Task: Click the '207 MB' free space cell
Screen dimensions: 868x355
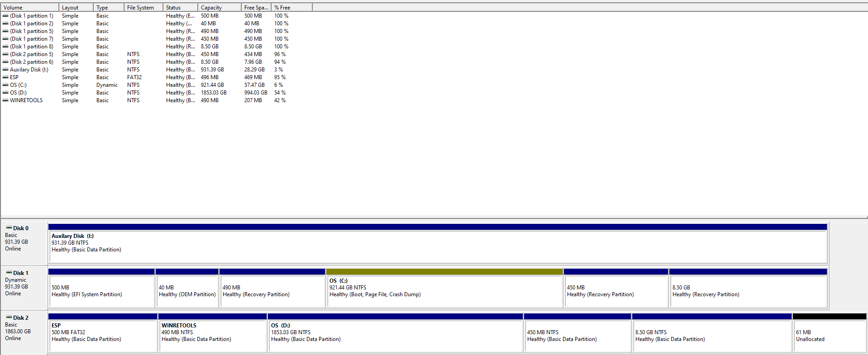Action: (253, 100)
